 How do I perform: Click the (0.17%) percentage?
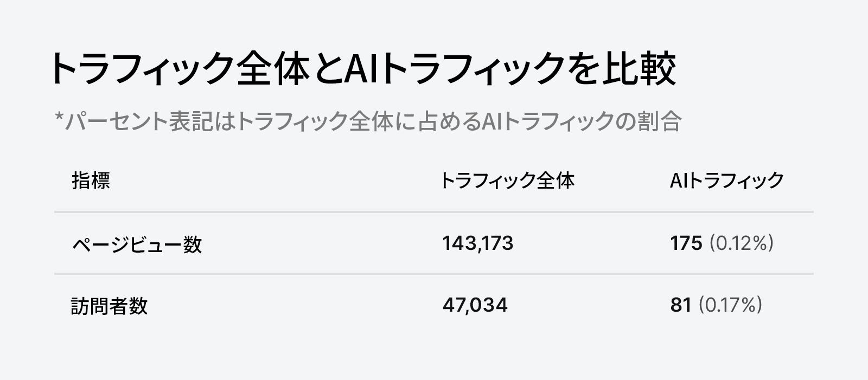point(730,305)
